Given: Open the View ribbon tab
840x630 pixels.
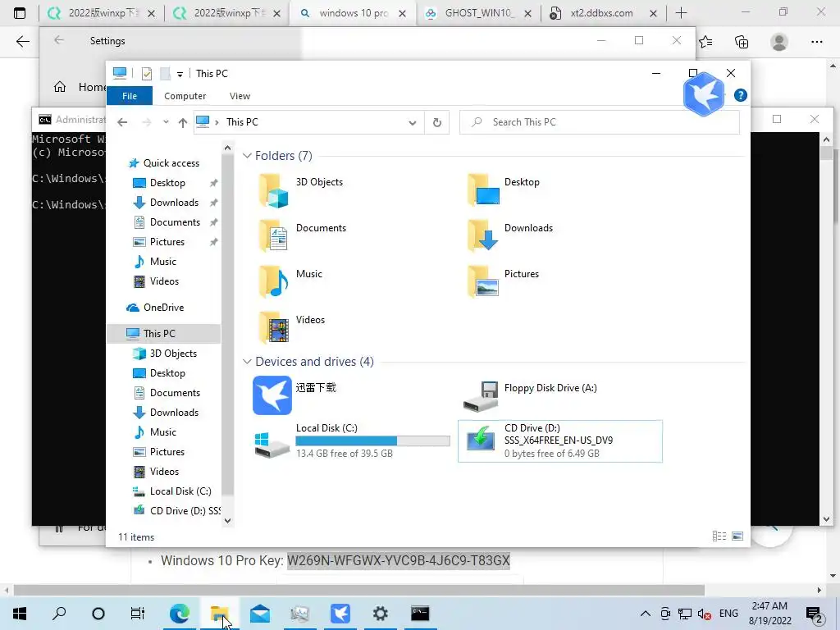Looking at the screenshot, I should [x=240, y=96].
